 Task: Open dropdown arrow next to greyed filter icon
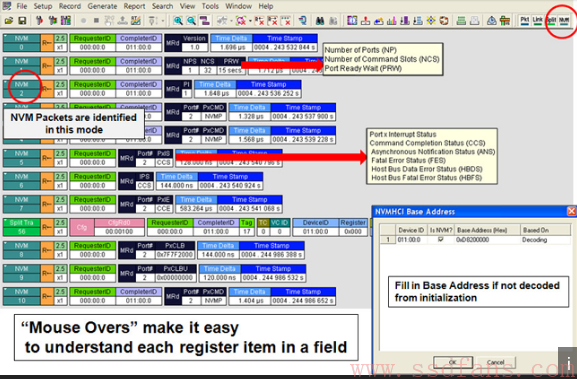tap(231, 21)
